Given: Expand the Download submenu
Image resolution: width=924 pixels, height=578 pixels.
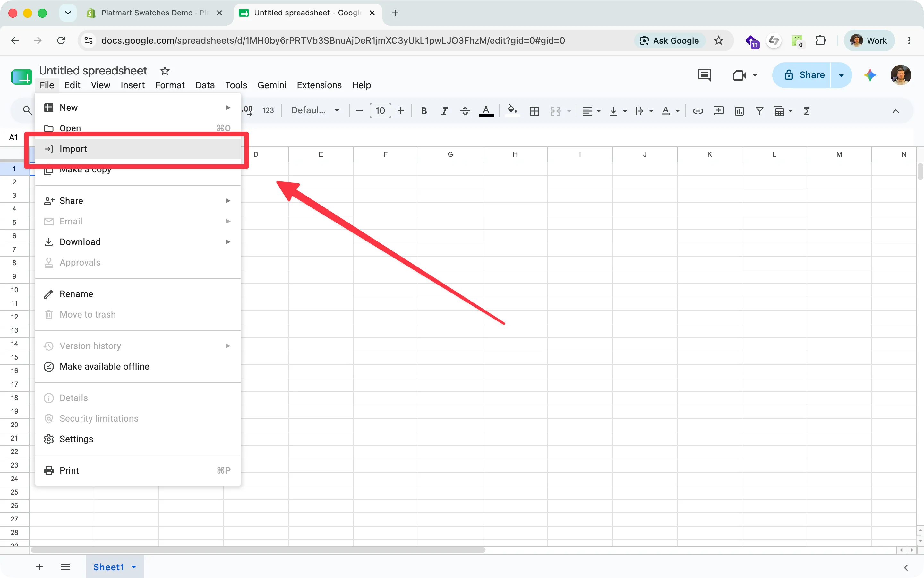Looking at the screenshot, I should click(138, 242).
